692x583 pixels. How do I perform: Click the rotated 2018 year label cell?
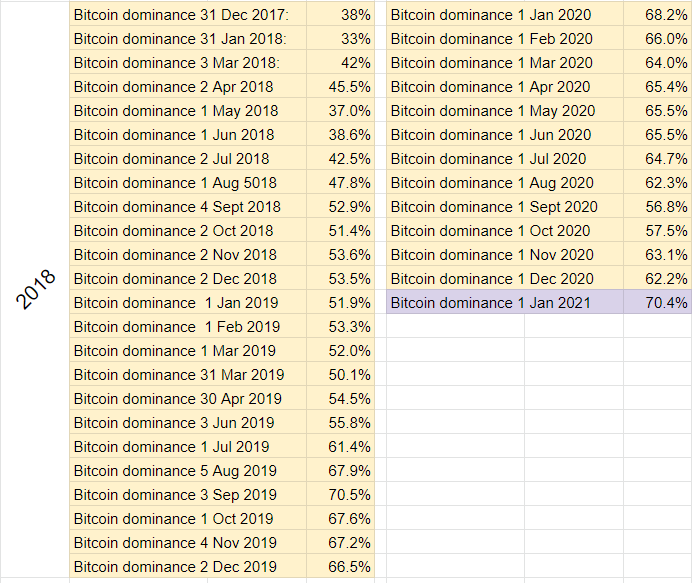click(35, 289)
